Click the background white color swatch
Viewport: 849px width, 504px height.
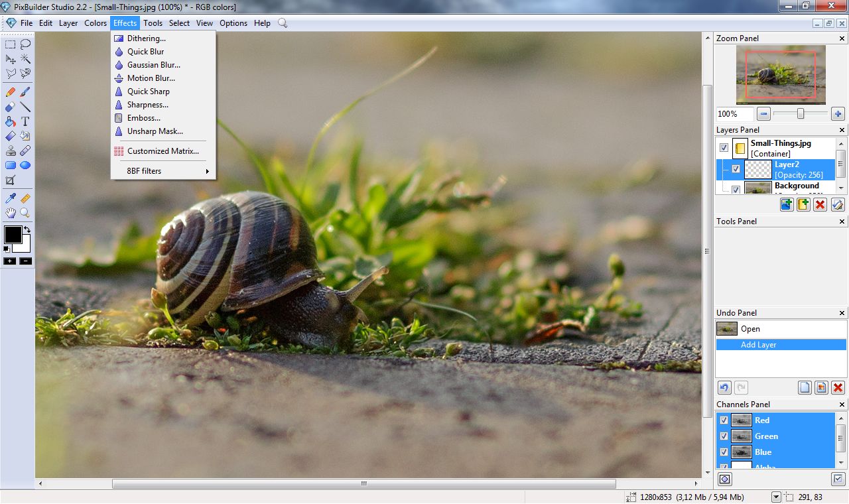(x=26, y=247)
